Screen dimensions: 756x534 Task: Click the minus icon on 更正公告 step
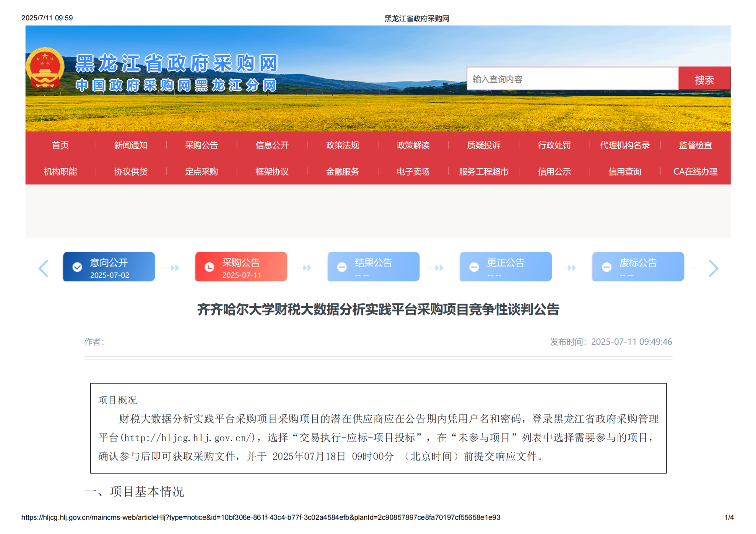[x=474, y=267]
